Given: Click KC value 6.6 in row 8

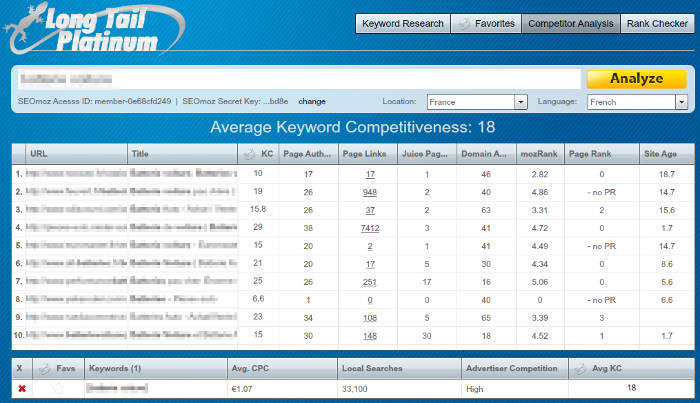Looking at the screenshot, I should click(x=258, y=299).
